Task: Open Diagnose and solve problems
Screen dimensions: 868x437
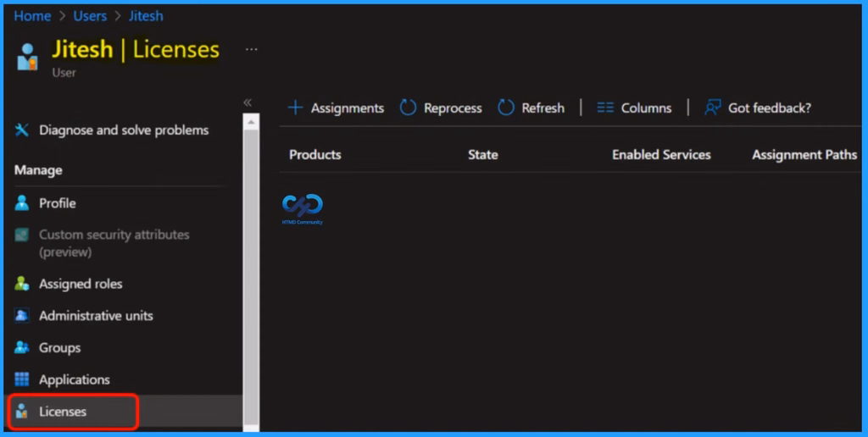Action: 124,130
